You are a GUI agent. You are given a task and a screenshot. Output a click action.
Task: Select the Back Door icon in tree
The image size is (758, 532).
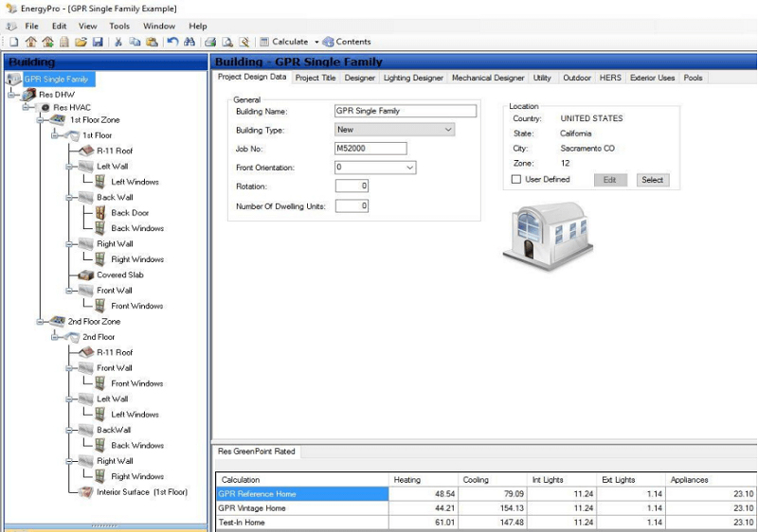coord(100,213)
